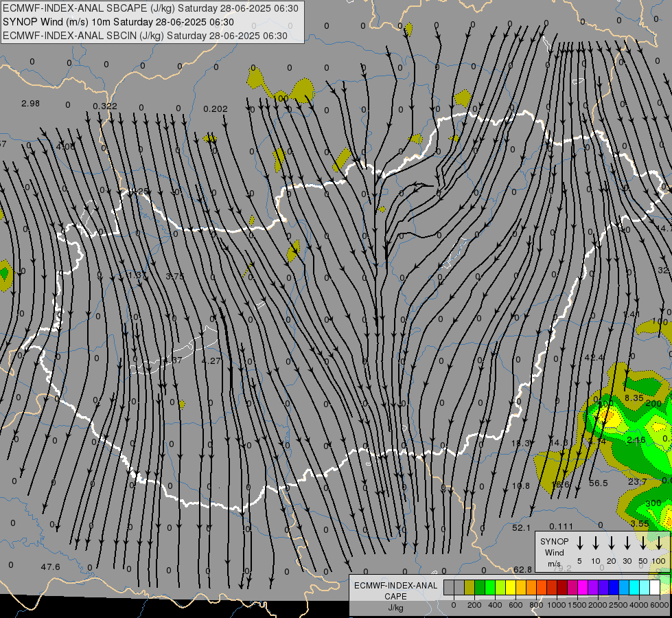Image resolution: width=672 pixels, height=618 pixels.
Task: Click the map value 2.98
Action: coord(30,104)
